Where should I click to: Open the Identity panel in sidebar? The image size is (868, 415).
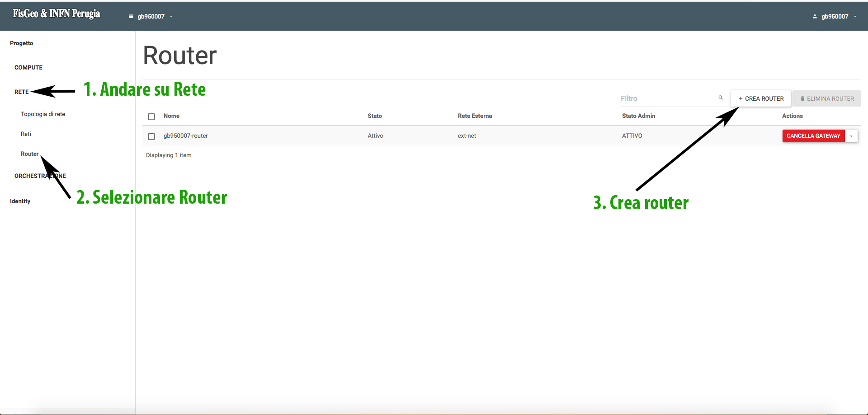point(20,201)
